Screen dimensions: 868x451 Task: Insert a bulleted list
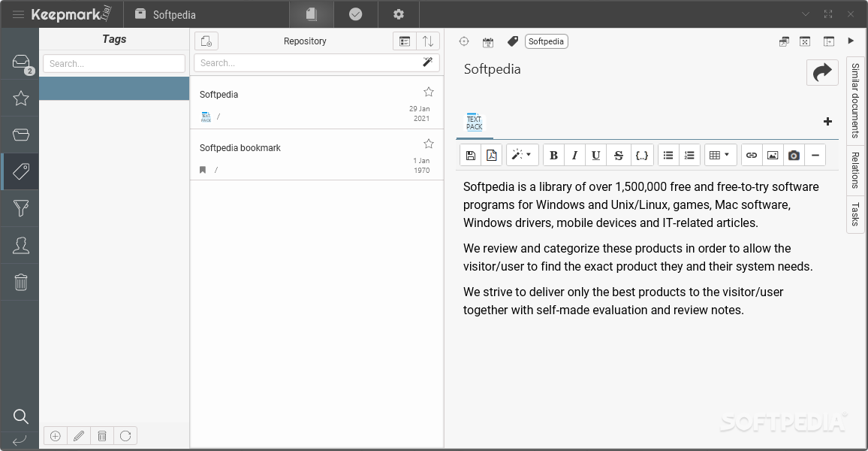[668, 155]
